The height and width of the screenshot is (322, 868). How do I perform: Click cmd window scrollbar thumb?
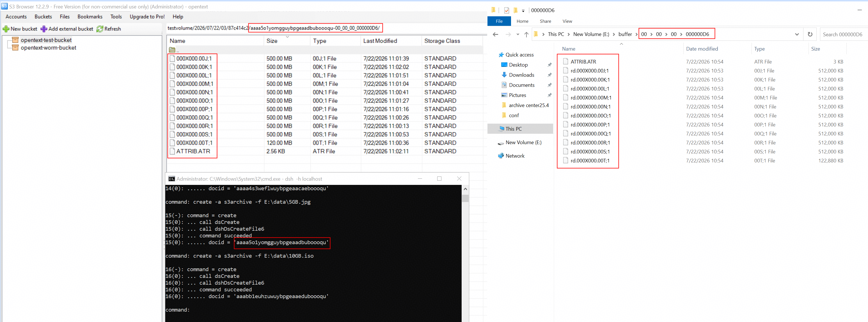point(465,198)
